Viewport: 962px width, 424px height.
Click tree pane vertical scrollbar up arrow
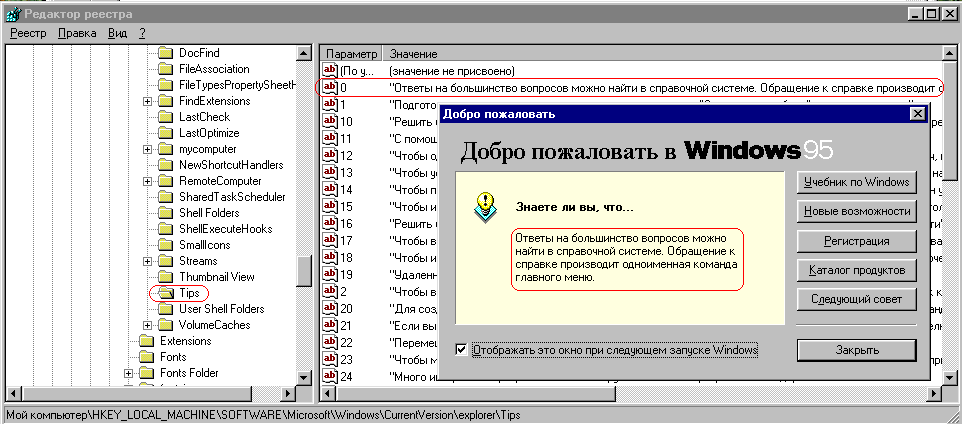(305, 54)
